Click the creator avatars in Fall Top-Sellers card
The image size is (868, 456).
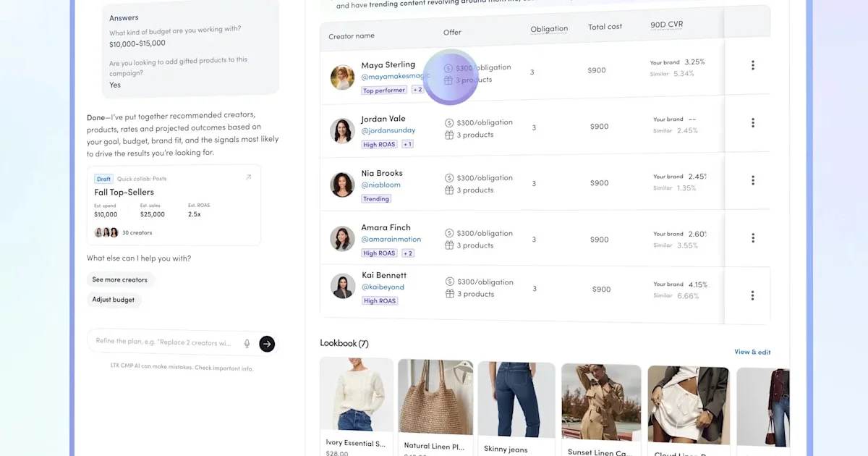pos(106,233)
